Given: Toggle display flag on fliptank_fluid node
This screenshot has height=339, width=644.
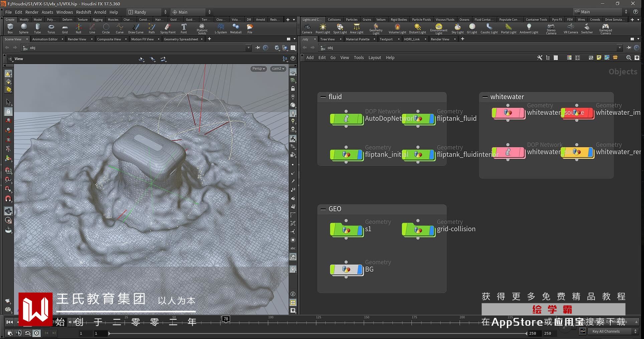Looking at the screenshot, I should pyautogui.click(x=432, y=119).
